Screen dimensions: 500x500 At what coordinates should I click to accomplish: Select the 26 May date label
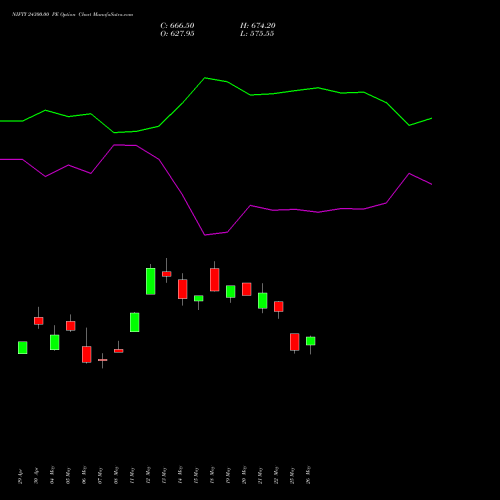[x=309, y=475]
